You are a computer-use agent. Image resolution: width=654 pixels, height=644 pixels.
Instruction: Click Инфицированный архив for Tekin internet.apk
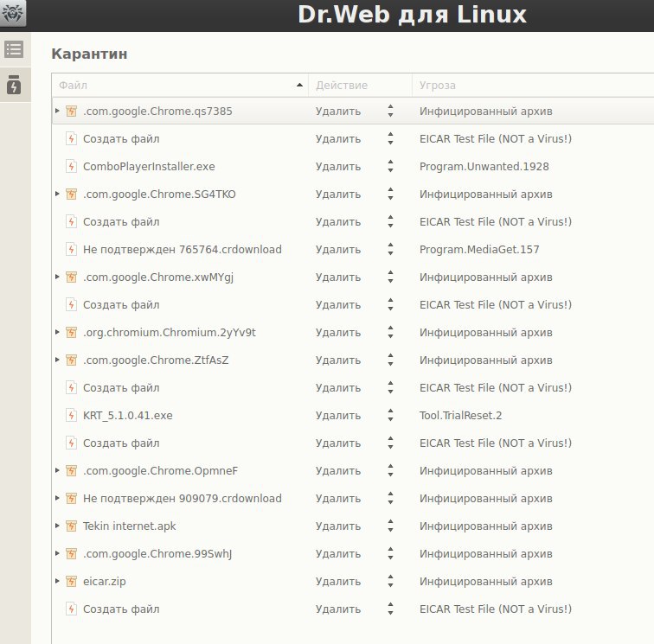point(486,526)
